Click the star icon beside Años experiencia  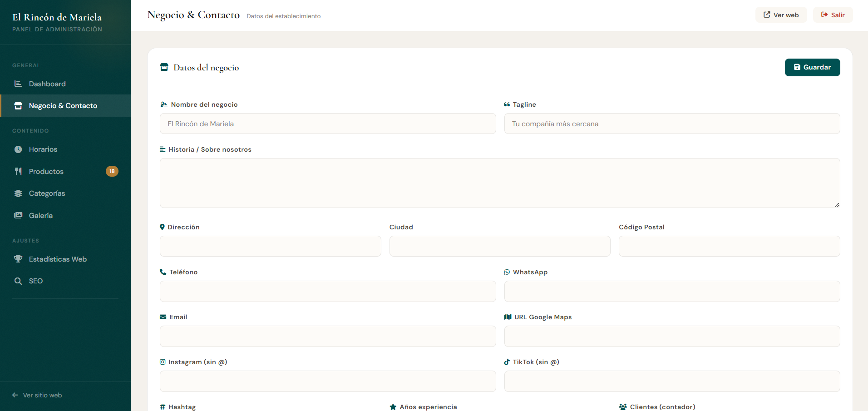[393, 407]
